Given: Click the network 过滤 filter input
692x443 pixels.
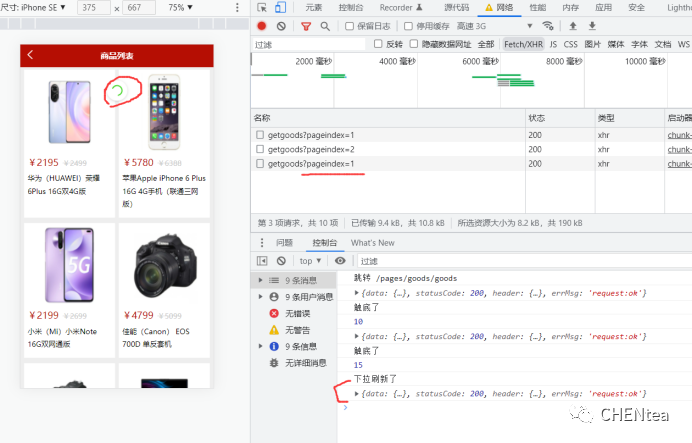Looking at the screenshot, I should (x=308, y=44).
